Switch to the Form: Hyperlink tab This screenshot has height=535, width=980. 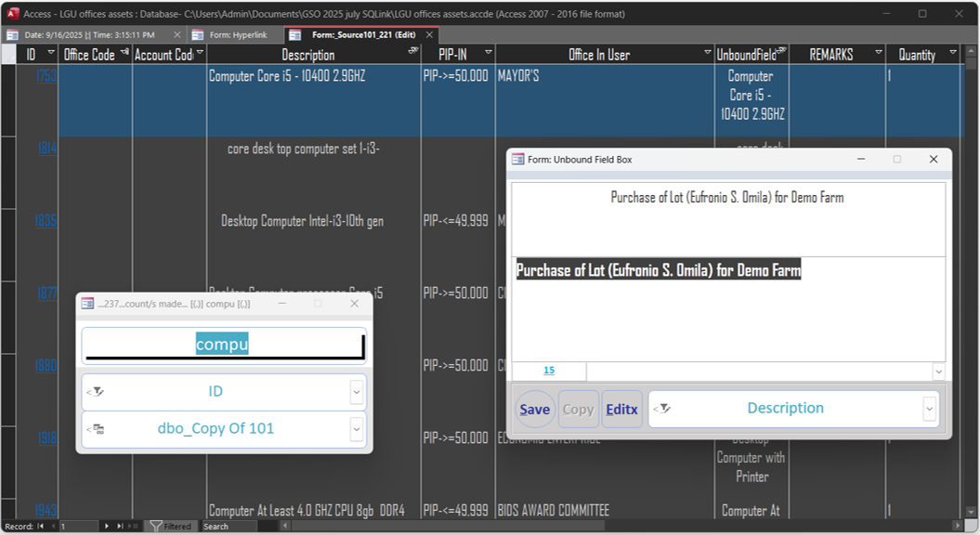(238, 35)
